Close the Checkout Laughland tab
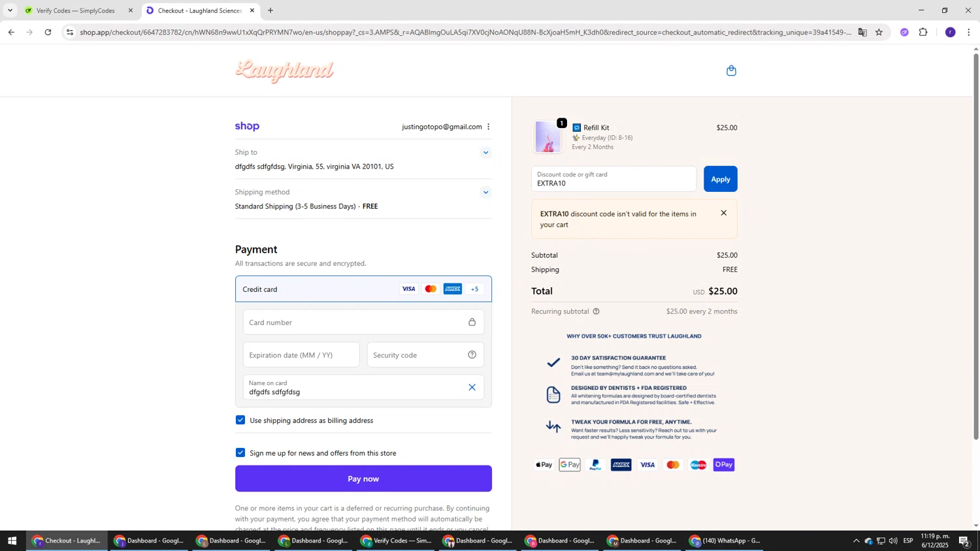Image resolution: width=980 pixels, height=551 pixels. pyautogui.click(x=252, y=10)
